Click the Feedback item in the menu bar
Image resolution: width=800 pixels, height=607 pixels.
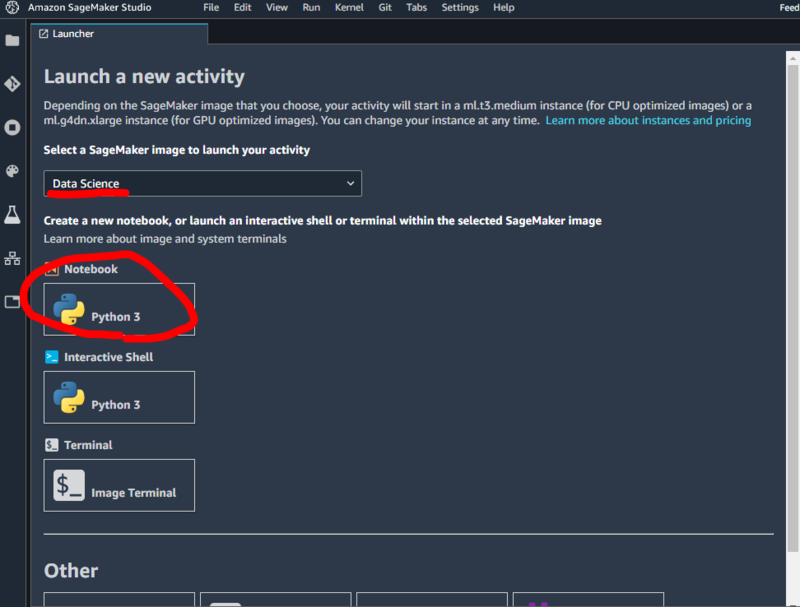(789, 8)
